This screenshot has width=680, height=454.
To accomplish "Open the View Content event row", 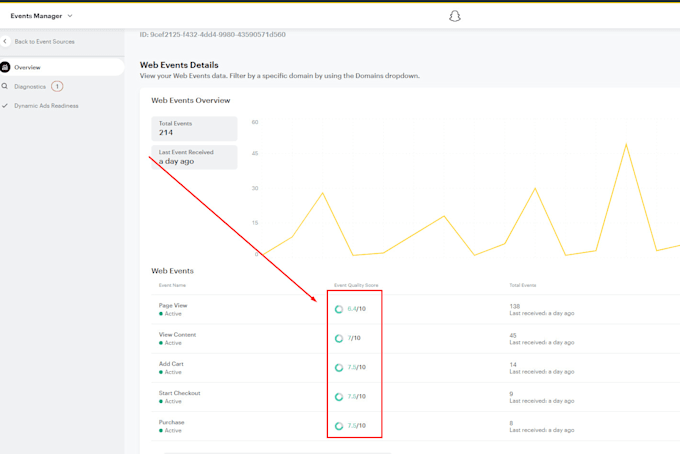I will click(415, 339).
